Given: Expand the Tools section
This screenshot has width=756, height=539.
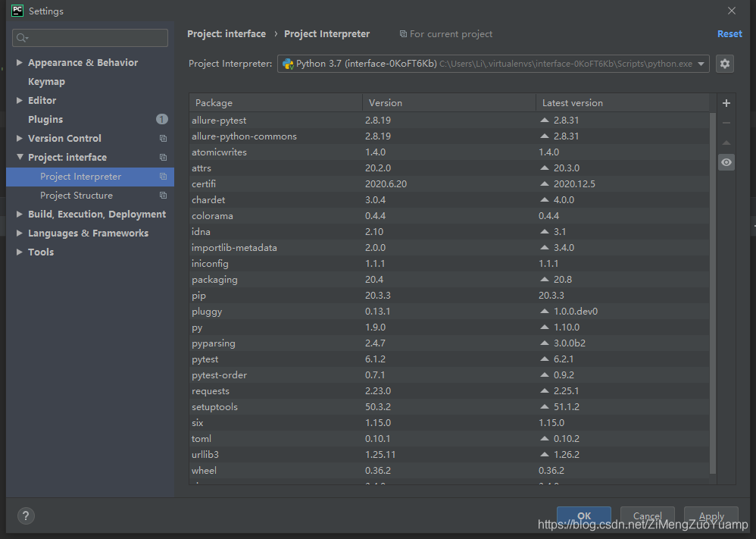Looking at the screenshot, I should (x=19, y=252).
